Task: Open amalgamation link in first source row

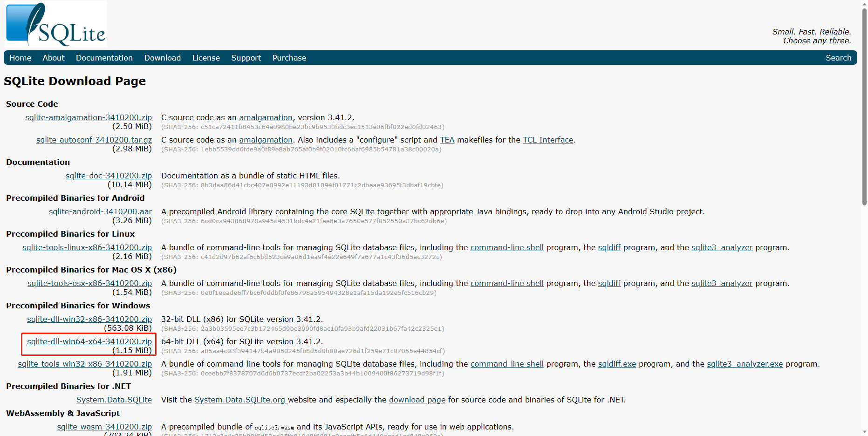Action: click(x=266, y=117)
